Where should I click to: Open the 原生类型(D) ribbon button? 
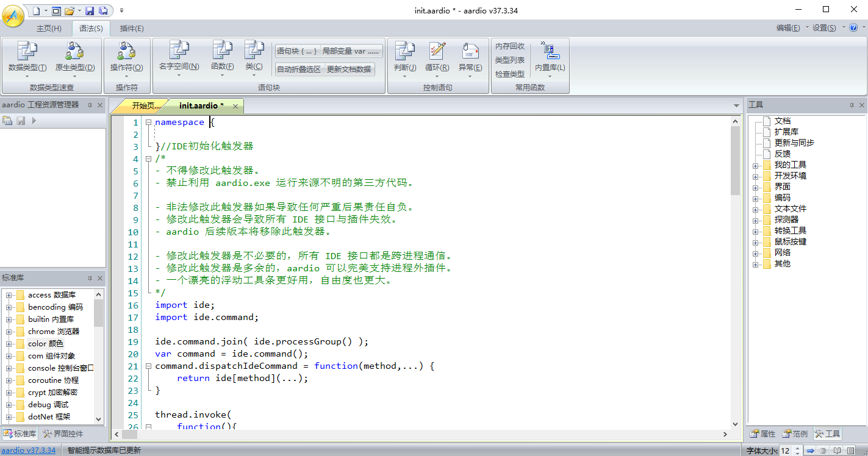pyautogui.click(x=75, y=60)
